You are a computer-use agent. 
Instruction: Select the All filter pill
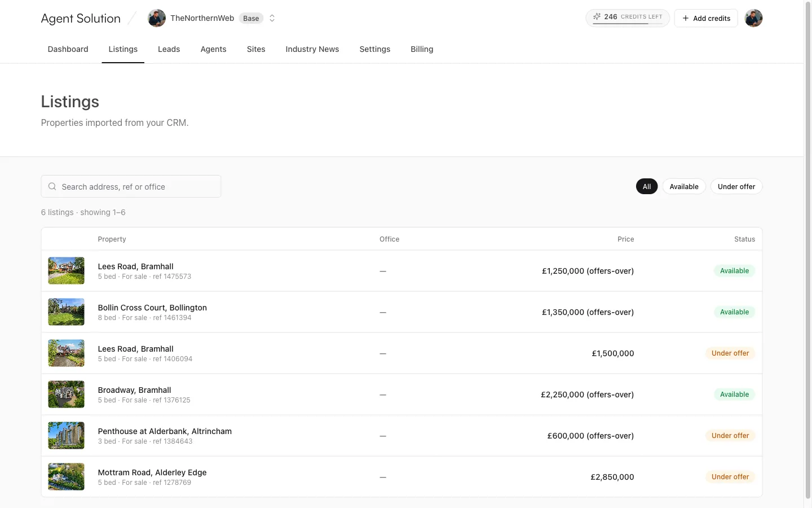tap(647, 186)
